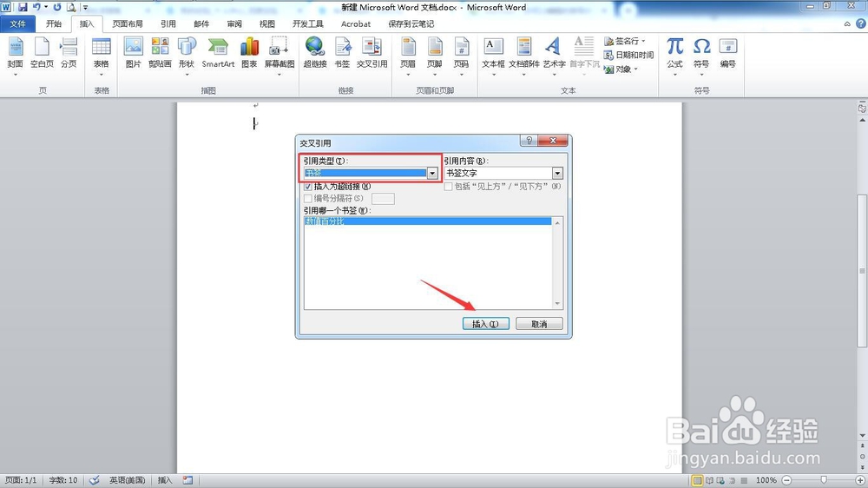
Task: Open the Shapes (形状) gallery
Action: pos(187,56)
